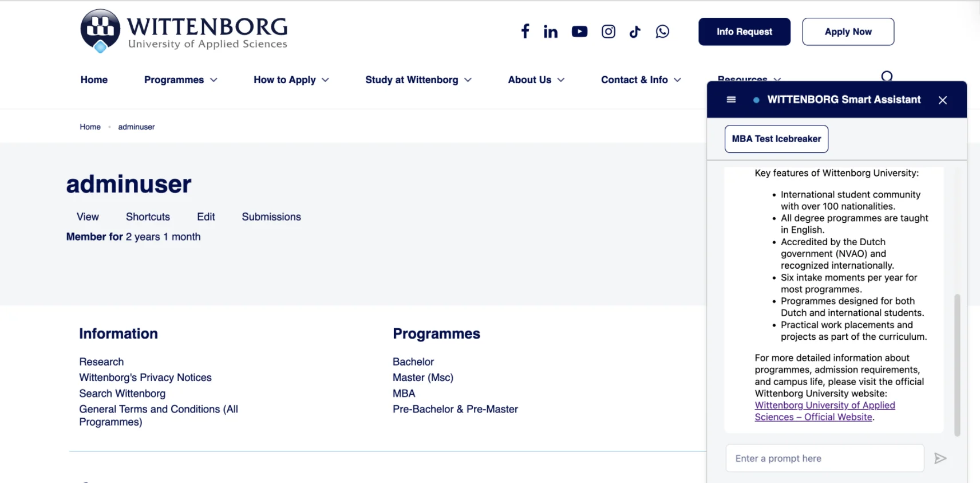Open the YouTube channel icon

coord(579,32)
